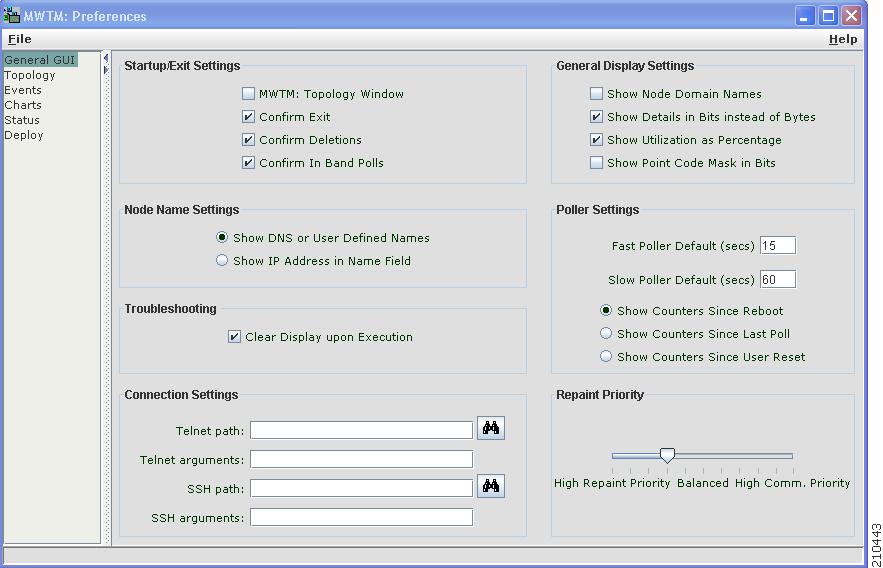
Task: Open the Charts preferences
Action: pos(23,105)
